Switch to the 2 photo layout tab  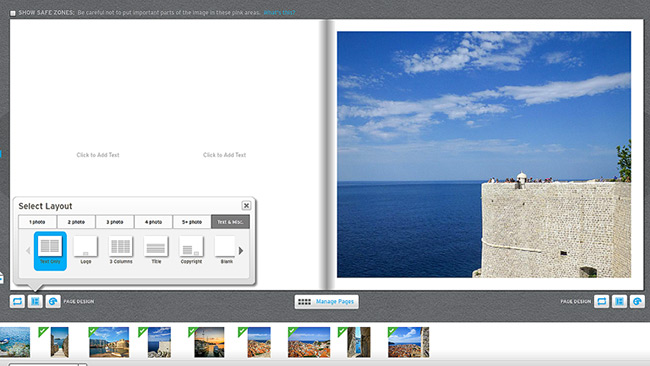(76, 222)
